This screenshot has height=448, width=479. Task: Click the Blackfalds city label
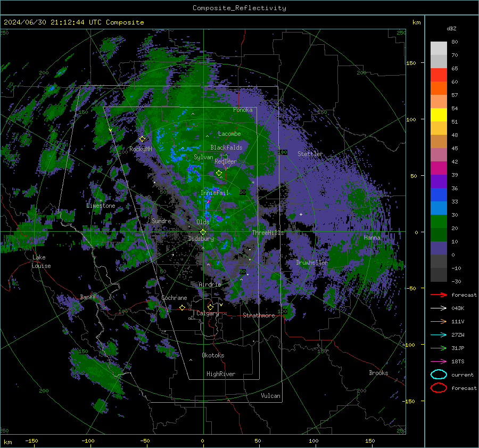226,148
